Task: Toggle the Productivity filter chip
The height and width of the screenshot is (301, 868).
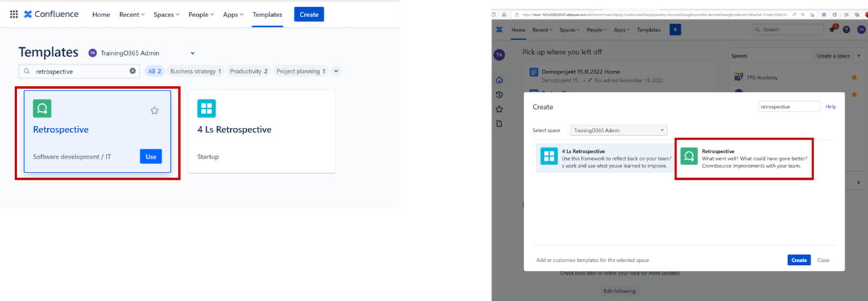Action: click(249, 71)
